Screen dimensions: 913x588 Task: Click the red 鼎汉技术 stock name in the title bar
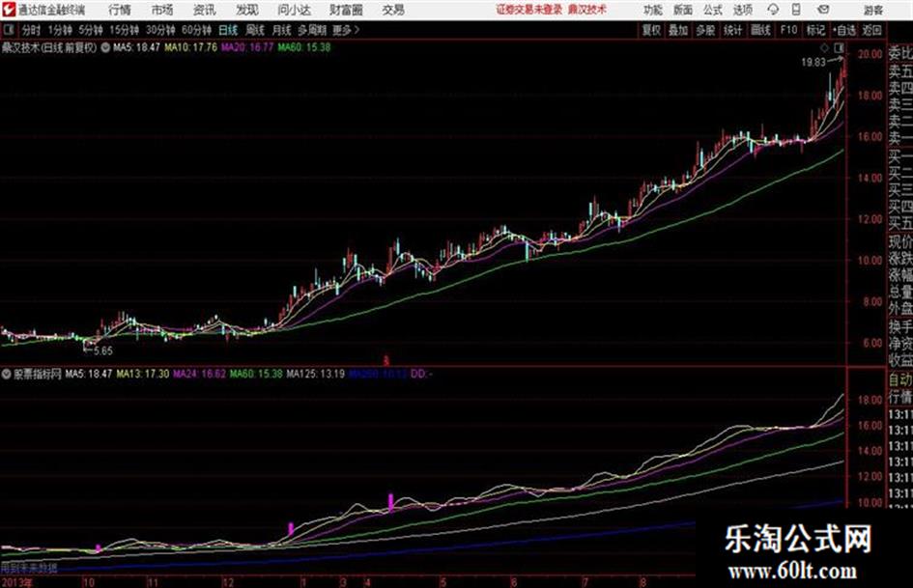(x=587, y=10)
